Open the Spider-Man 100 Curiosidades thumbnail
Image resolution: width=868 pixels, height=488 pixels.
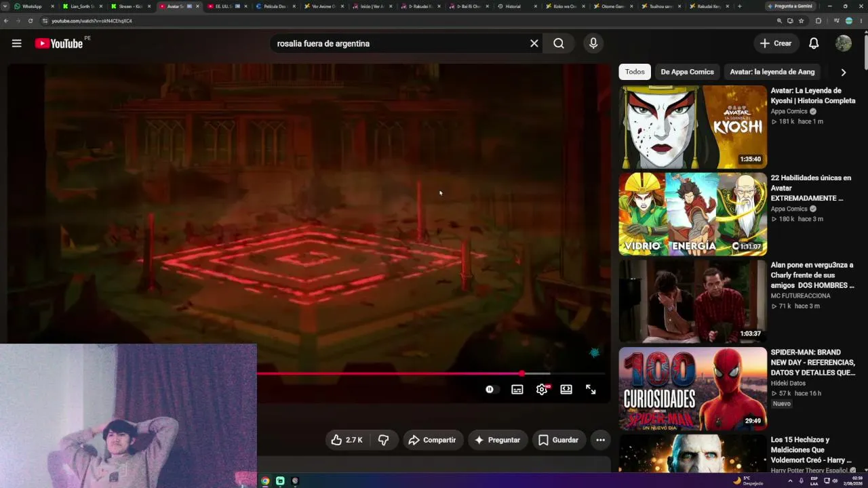[693, 389]
